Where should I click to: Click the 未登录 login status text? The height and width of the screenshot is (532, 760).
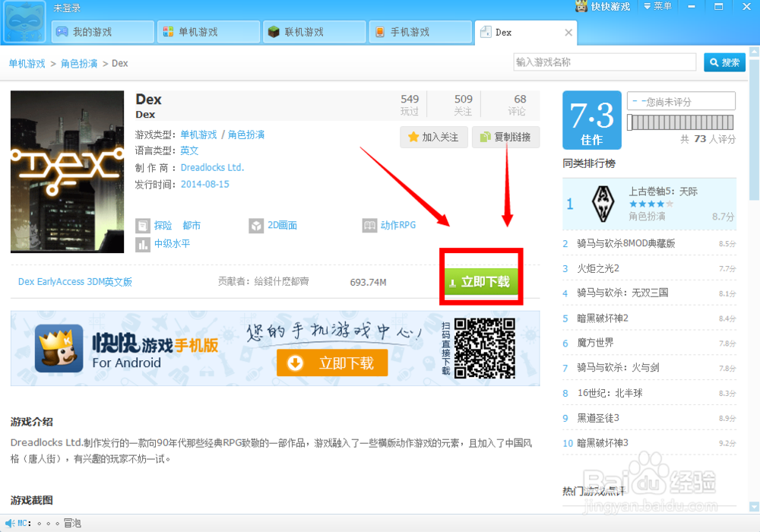[67, 8]
